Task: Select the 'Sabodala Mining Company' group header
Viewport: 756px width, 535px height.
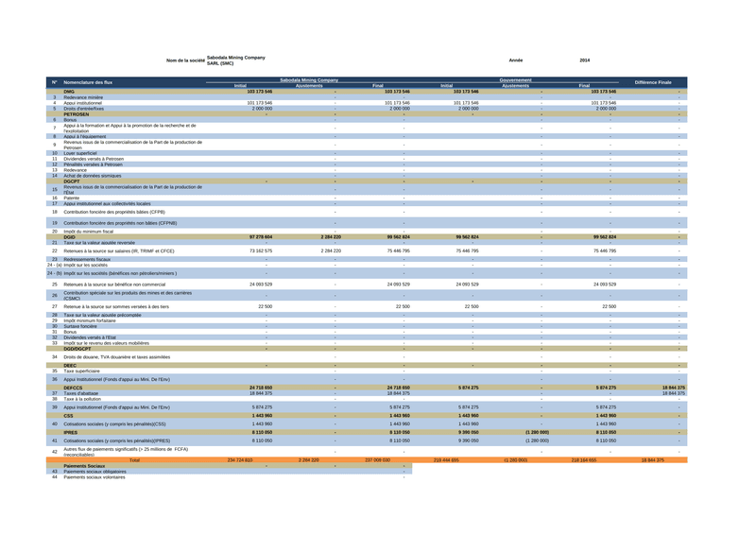Action: pos(309,80)
